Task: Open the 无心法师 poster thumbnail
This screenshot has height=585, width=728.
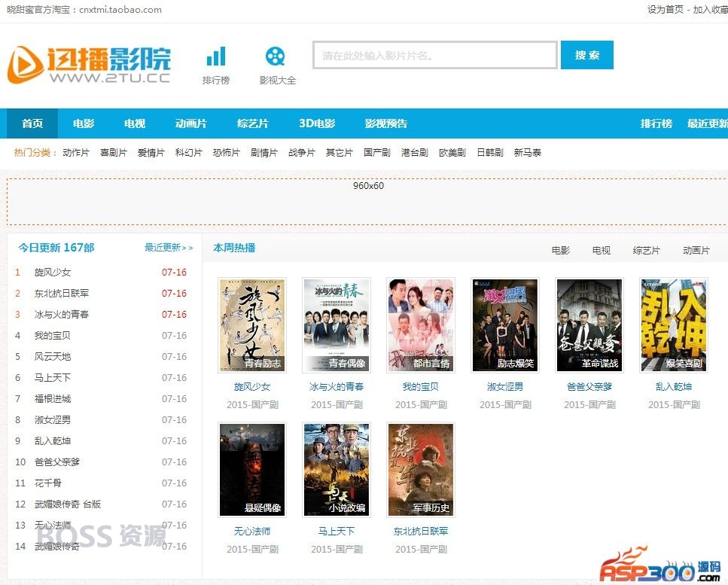Action: [x=252, y=469]
